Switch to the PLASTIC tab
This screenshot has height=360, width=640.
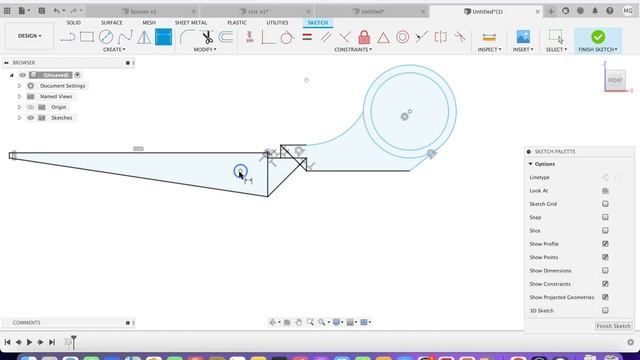(237, 22)
